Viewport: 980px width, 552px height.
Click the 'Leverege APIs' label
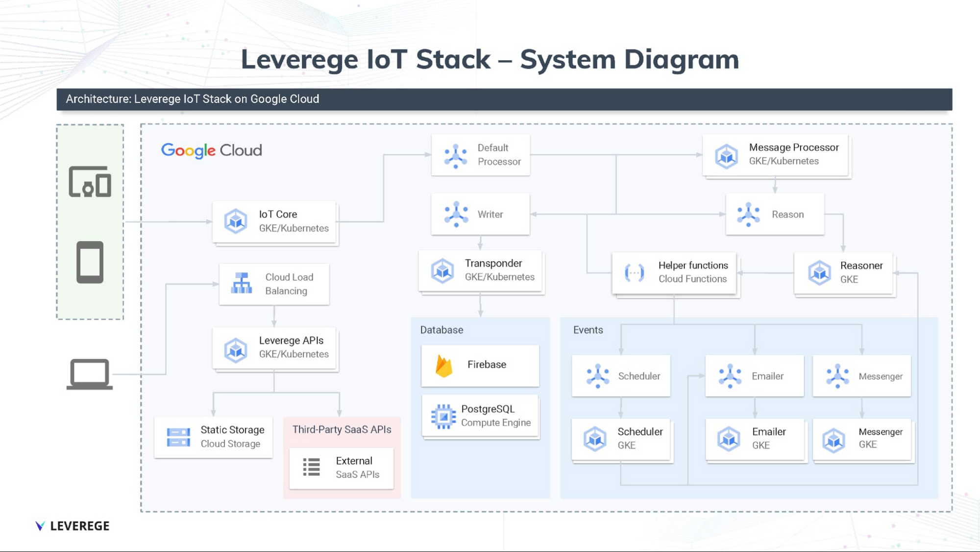point(291,340)
